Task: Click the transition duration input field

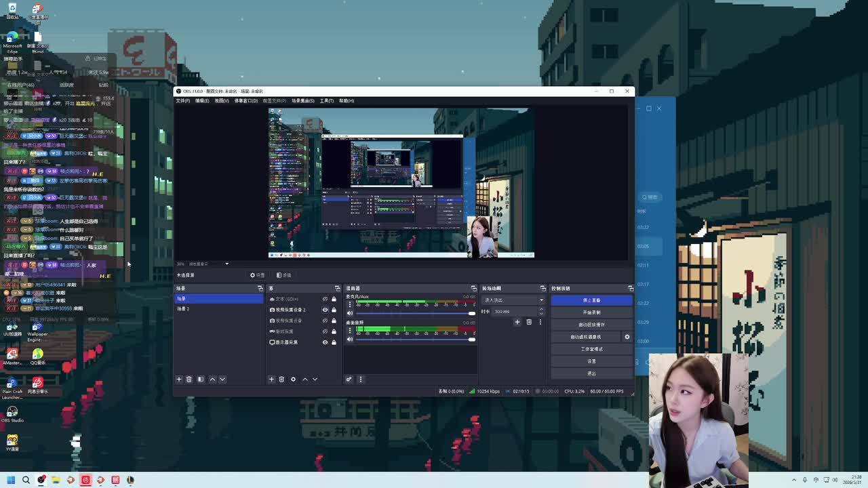Action: click(515, 311)
